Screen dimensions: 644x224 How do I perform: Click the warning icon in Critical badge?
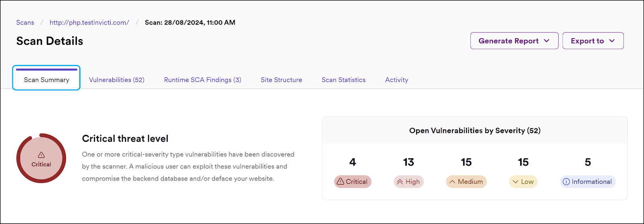click(x=341, y=181)
